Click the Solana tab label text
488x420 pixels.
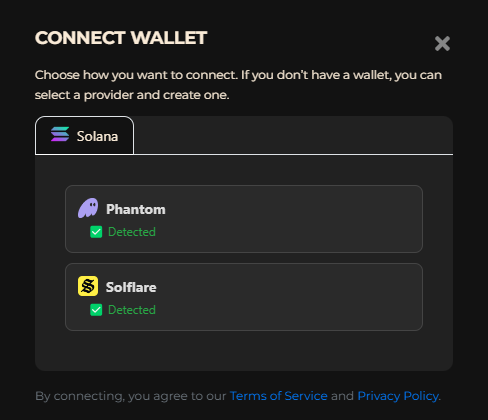click(97, 136)
